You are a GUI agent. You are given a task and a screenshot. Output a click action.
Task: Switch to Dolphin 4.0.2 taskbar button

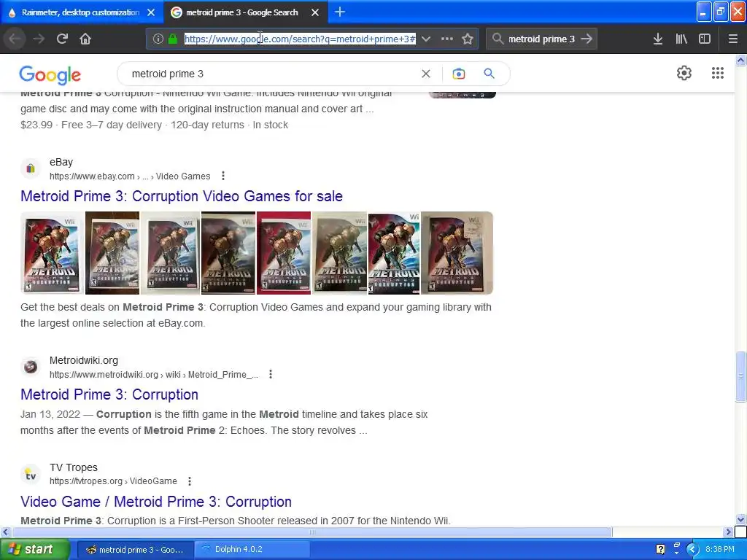click(x=252, y=550)
